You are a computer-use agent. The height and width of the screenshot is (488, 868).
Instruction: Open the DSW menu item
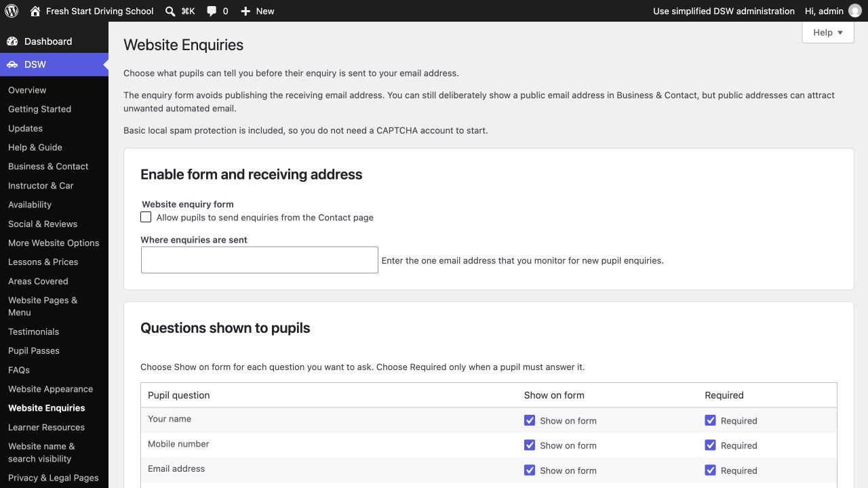[x=54, y=64]
